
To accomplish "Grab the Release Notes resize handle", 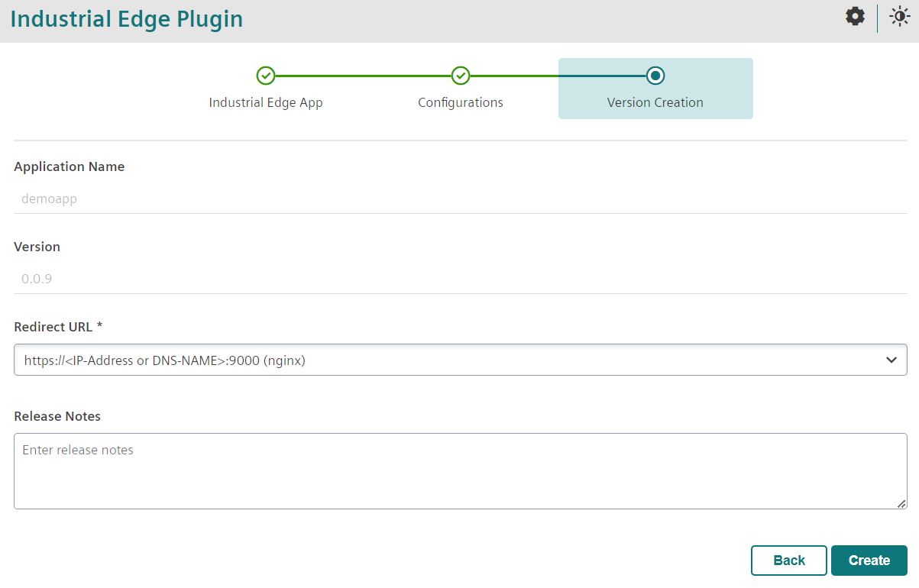I will tap(901, 503).
